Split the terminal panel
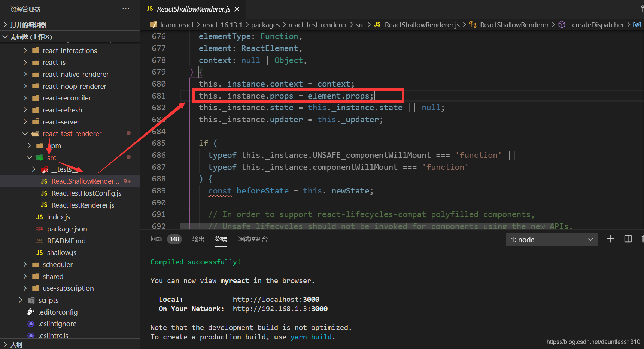 coord(628,239)
